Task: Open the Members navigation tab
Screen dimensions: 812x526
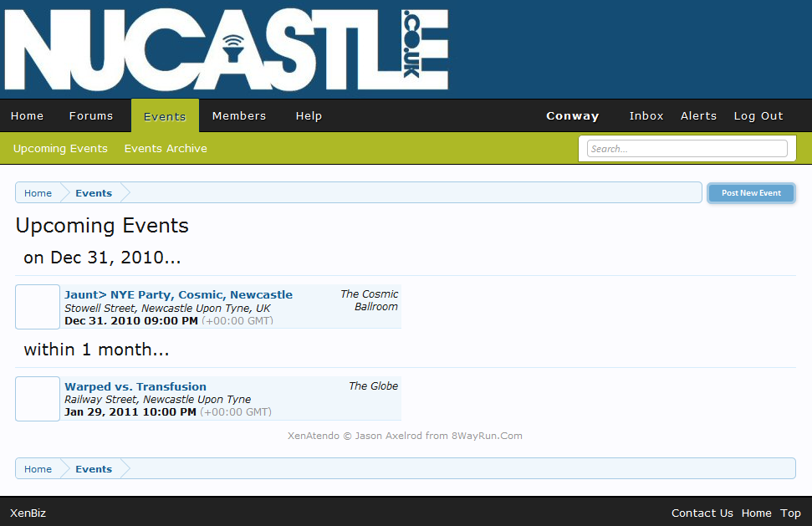Action: click(239, 116)
